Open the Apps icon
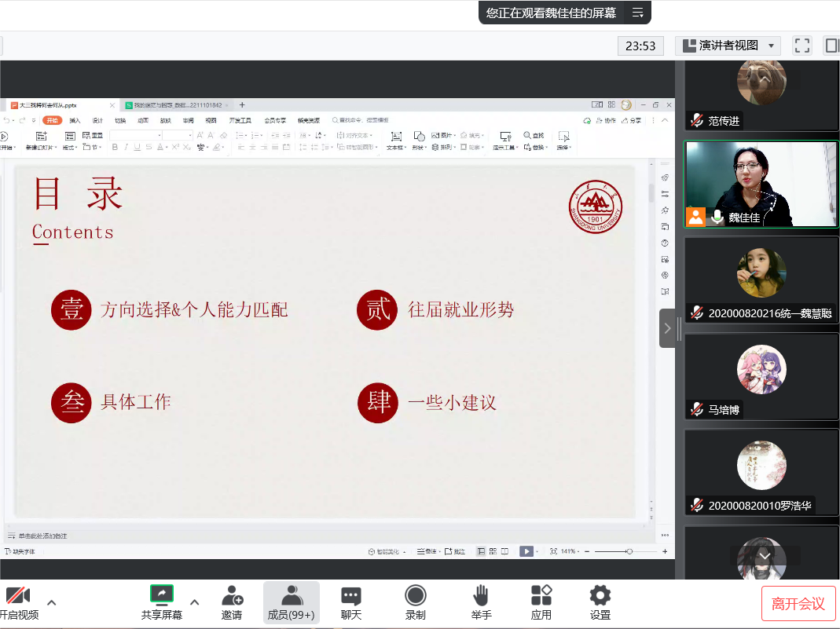The image size is (840, 629). tap(541, 602)
